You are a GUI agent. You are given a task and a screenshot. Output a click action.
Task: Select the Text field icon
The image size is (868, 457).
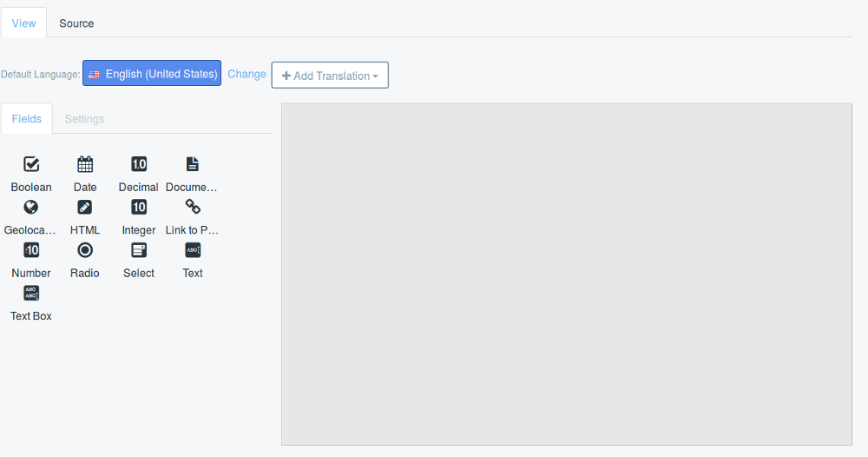pyautogui.click(x=193, y=250)
